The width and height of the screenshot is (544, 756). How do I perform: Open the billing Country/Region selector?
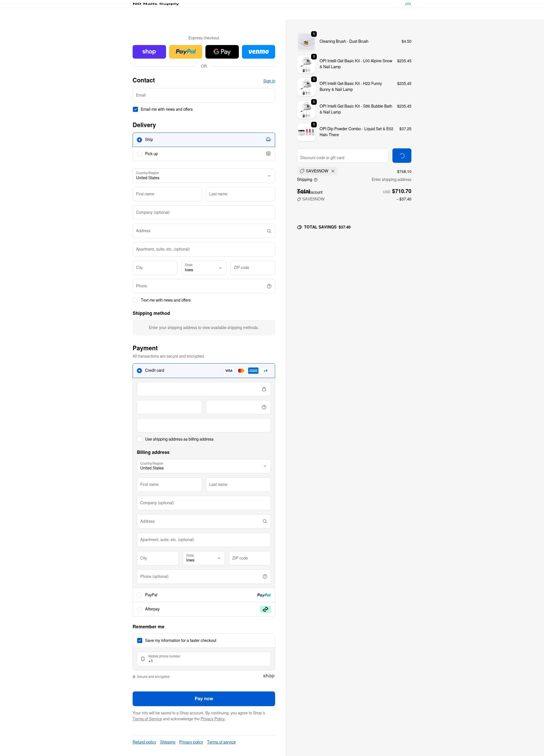coord(203,466)
